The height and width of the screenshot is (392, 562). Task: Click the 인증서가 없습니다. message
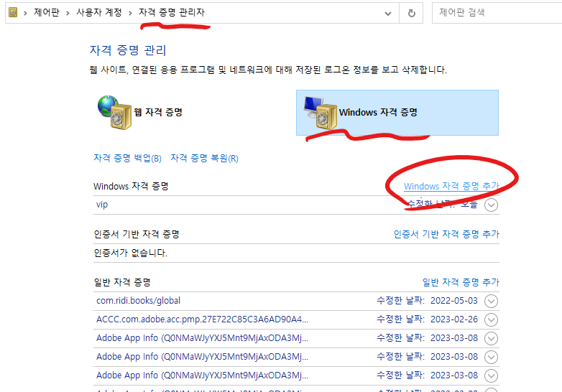coord(131,253)
